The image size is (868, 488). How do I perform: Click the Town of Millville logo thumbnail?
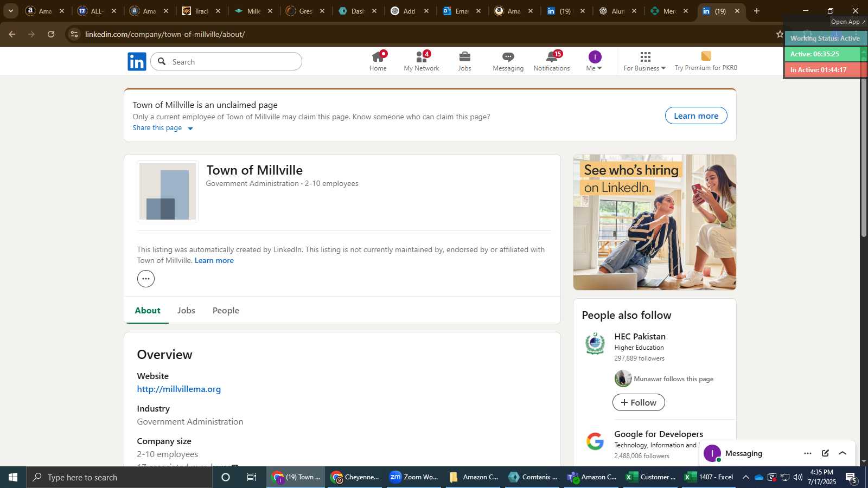click(x=168, y=191)
